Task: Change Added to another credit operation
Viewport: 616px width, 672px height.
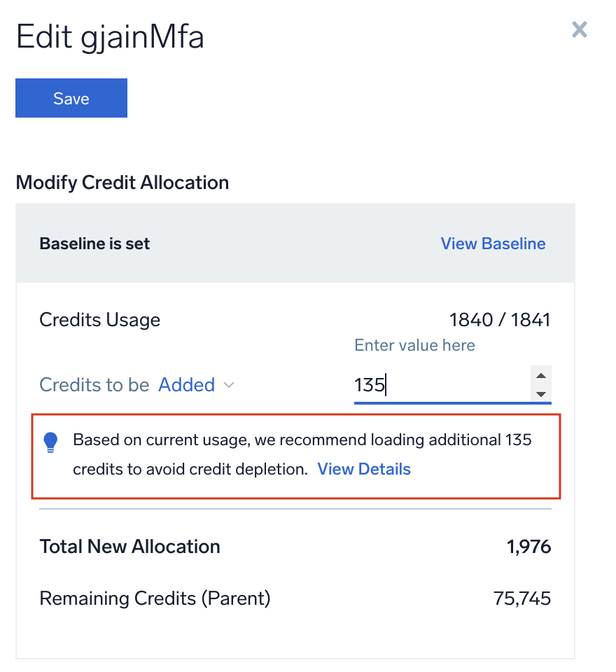Action: pos(187,384)
